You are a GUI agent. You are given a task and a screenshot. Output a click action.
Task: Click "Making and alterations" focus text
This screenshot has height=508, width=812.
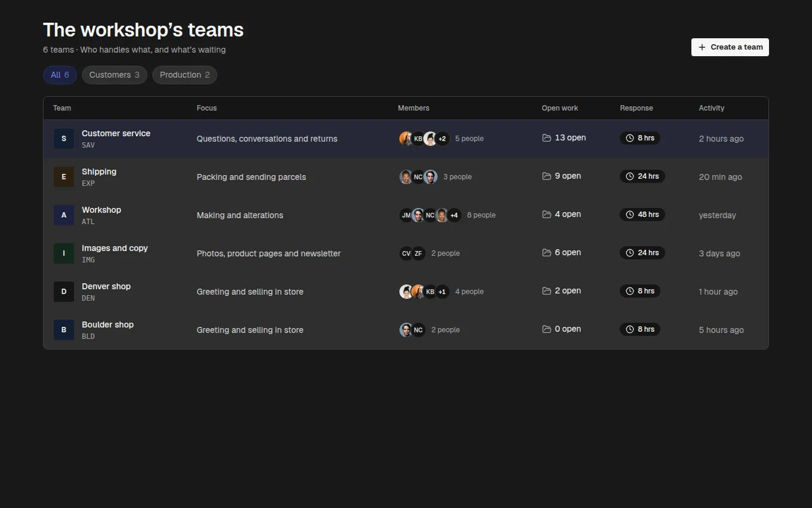(x=240, y=215)
